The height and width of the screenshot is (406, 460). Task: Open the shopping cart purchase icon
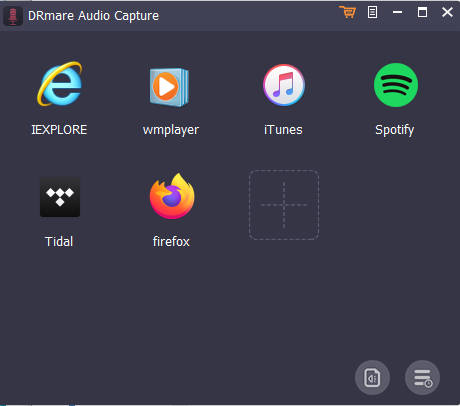(x=347, y=12)
